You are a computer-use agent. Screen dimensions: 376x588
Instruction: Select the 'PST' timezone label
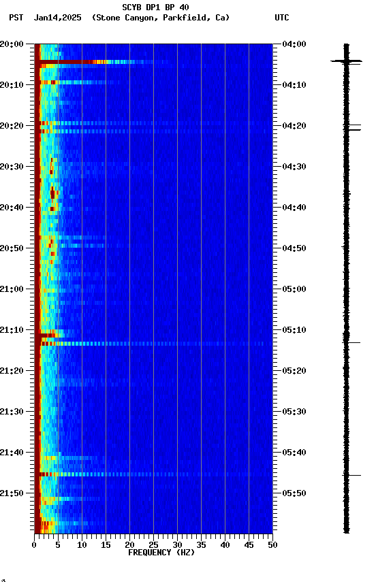click(16, 18)
